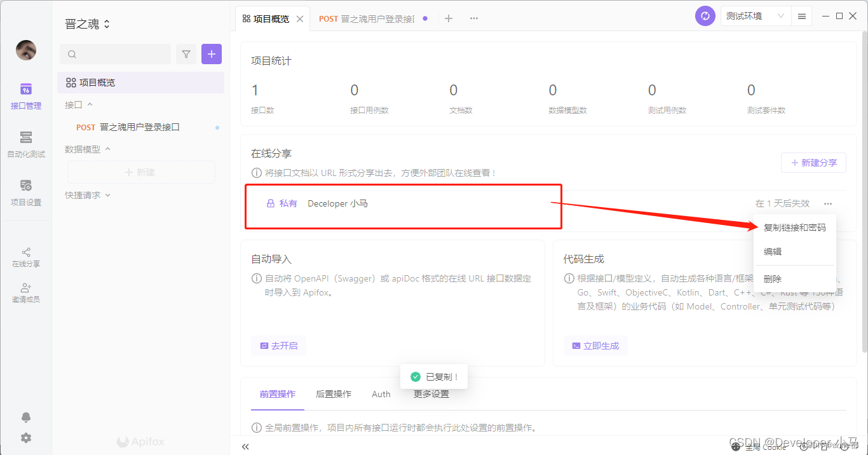
Task: Select 项目概览 in the tree
Action: coord(140,83)
